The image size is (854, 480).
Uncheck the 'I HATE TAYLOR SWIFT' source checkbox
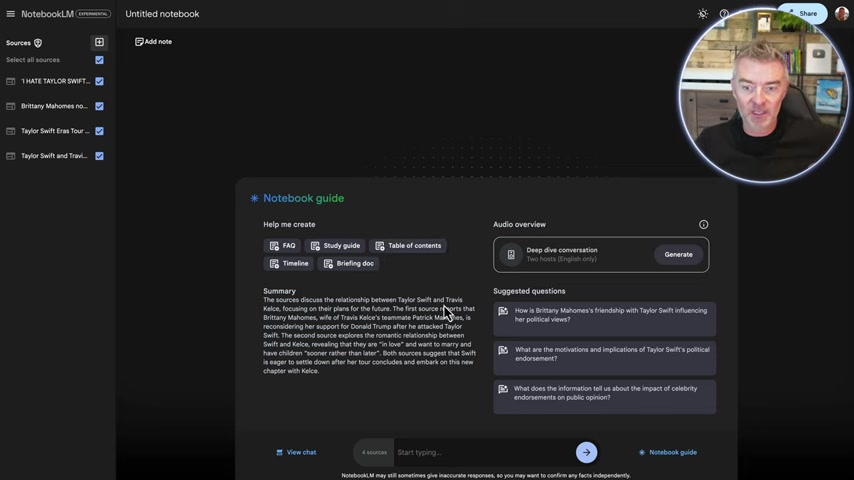click(x=99, y=81)
